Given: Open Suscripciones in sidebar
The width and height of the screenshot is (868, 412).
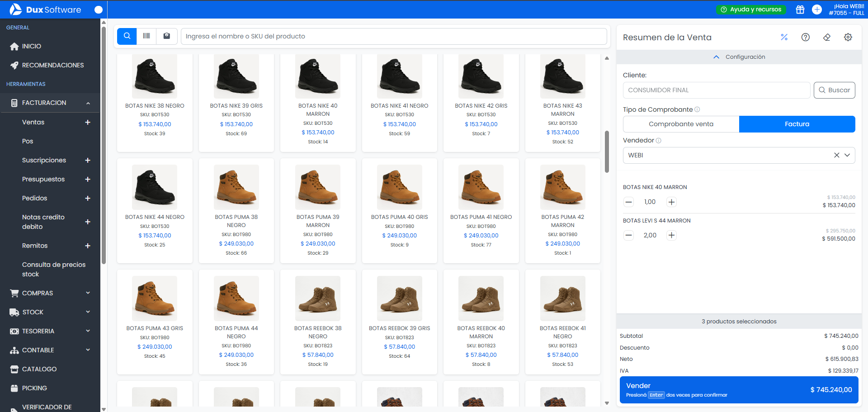Looking at the screenshot, I should point(44,160).
